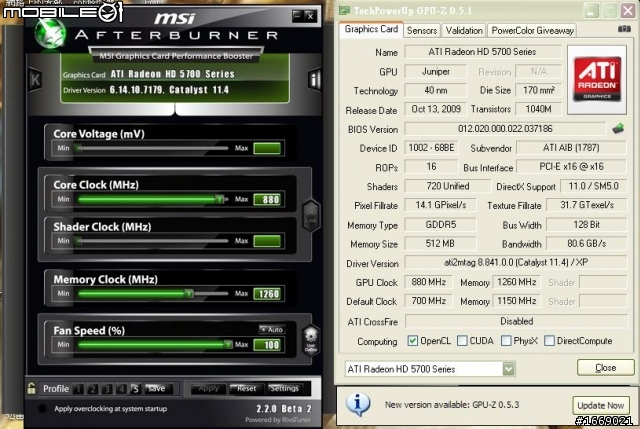
Task: Click the User Define fan gear icon
Action: [311, 340]
